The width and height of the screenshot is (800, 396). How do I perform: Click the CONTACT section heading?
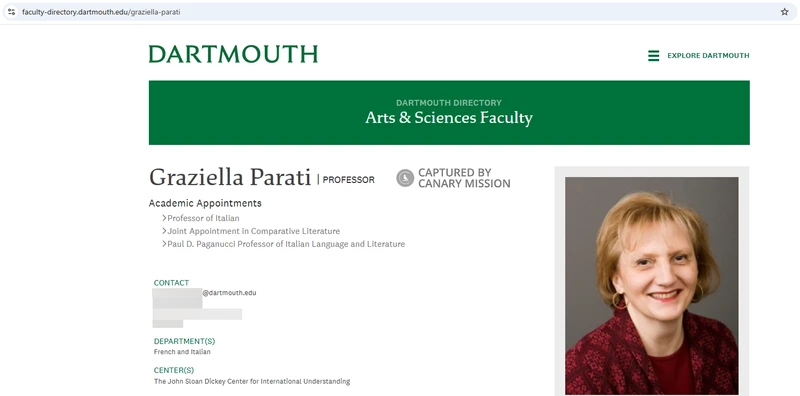point(171,283)
